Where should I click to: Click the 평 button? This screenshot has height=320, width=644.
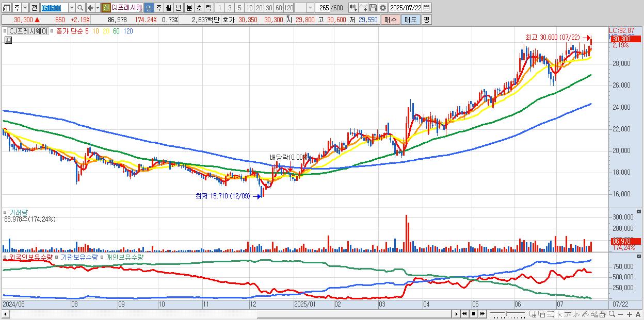click(x=426, y=20)
